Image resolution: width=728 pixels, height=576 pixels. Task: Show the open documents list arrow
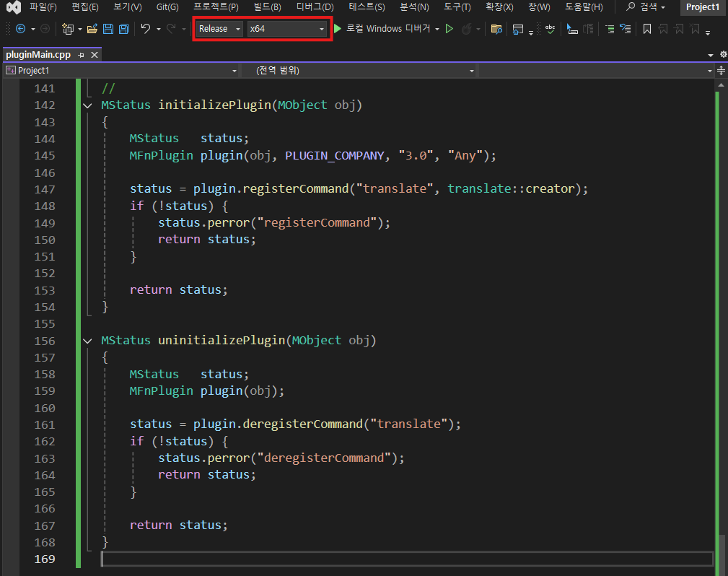[x=711, y=55]
